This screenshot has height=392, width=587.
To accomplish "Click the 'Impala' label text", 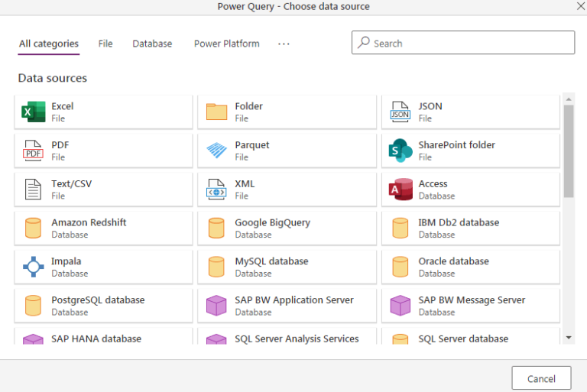I will click(x=66, y=261).
